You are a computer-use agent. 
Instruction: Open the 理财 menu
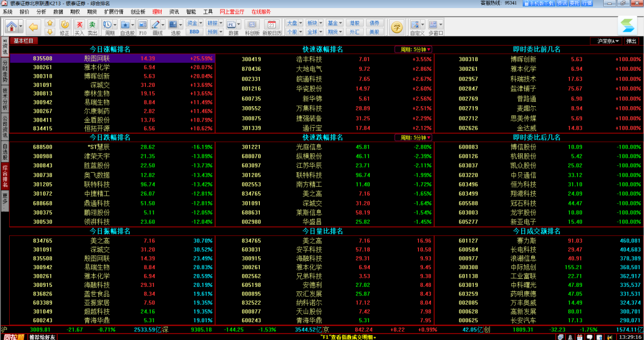coord(157,11)
